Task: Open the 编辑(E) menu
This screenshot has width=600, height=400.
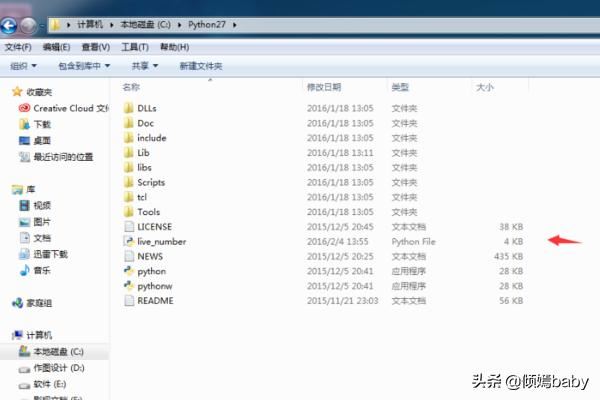Action: (56, 47)
